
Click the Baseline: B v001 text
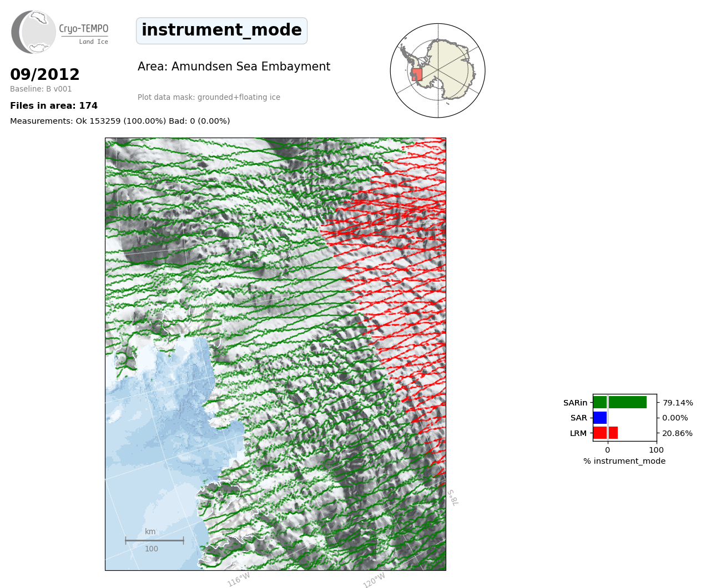41,89
